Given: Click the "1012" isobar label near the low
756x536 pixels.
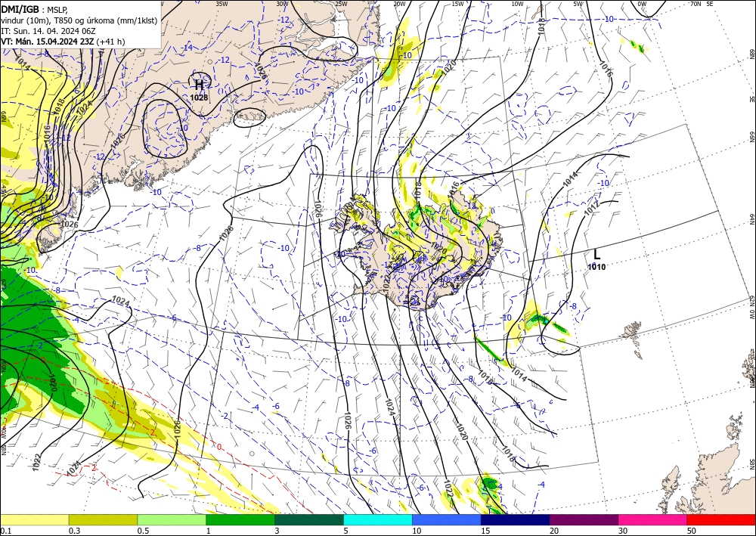Looking at the screenshot, I should coord(592,209).
